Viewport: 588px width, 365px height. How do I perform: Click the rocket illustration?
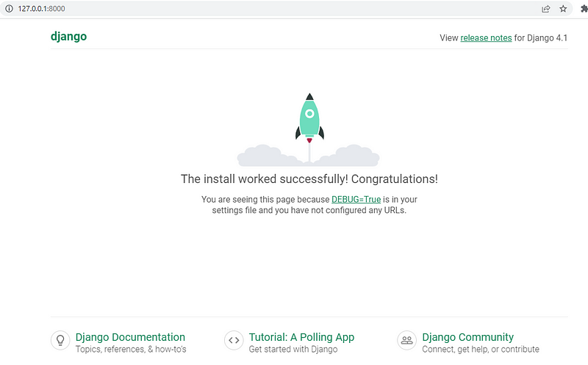309,129
